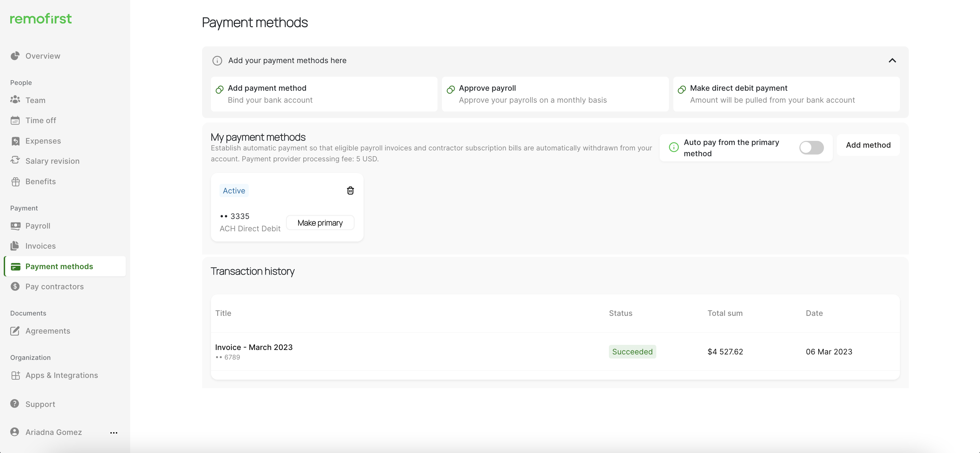Click the remofirst logo
The width and height of the screenshot is (980, 453).
[41, 18]
